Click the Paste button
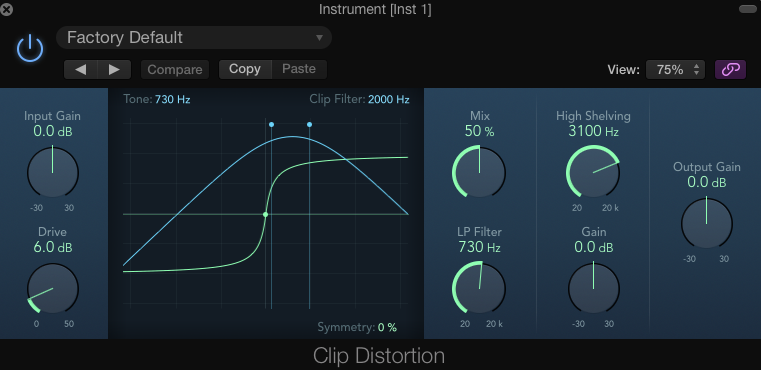This screenshot has width=761, height=370. (x=299, y=69)
